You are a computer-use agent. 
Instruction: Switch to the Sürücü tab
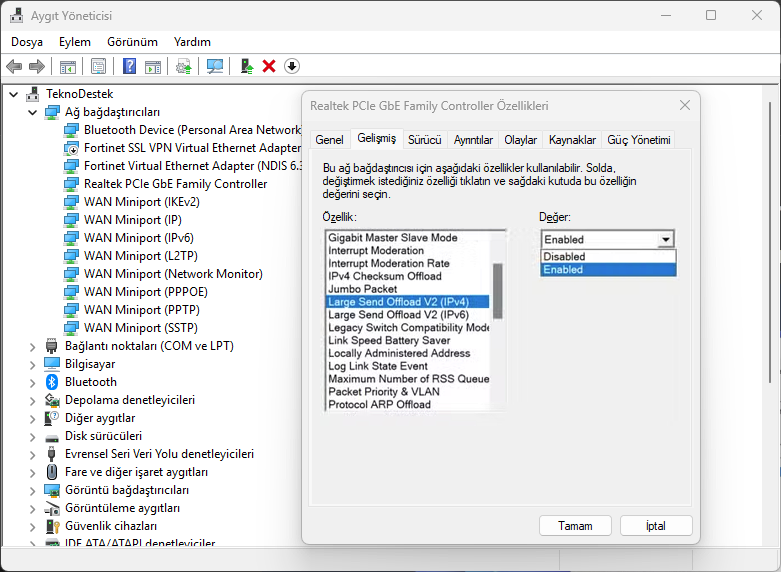pos(424,140)
